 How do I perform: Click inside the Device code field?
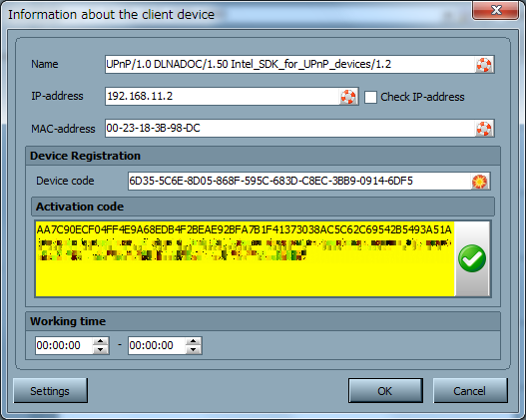[299, 182]
